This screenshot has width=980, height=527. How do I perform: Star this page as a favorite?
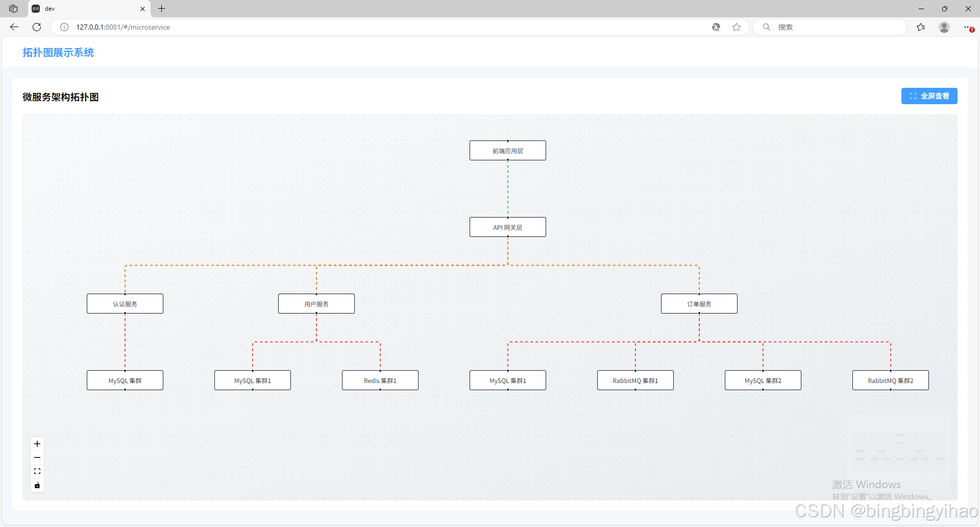(737, 27)
